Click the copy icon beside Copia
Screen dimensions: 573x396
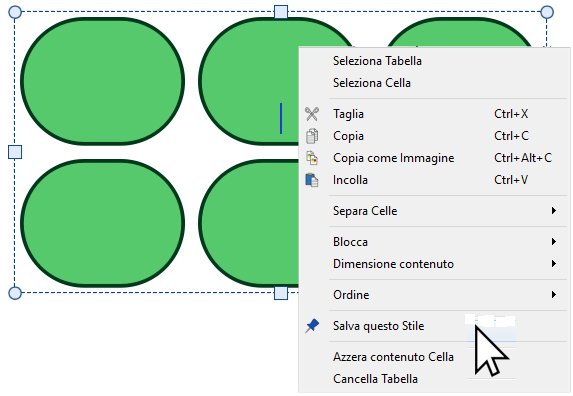coord(312,136)
